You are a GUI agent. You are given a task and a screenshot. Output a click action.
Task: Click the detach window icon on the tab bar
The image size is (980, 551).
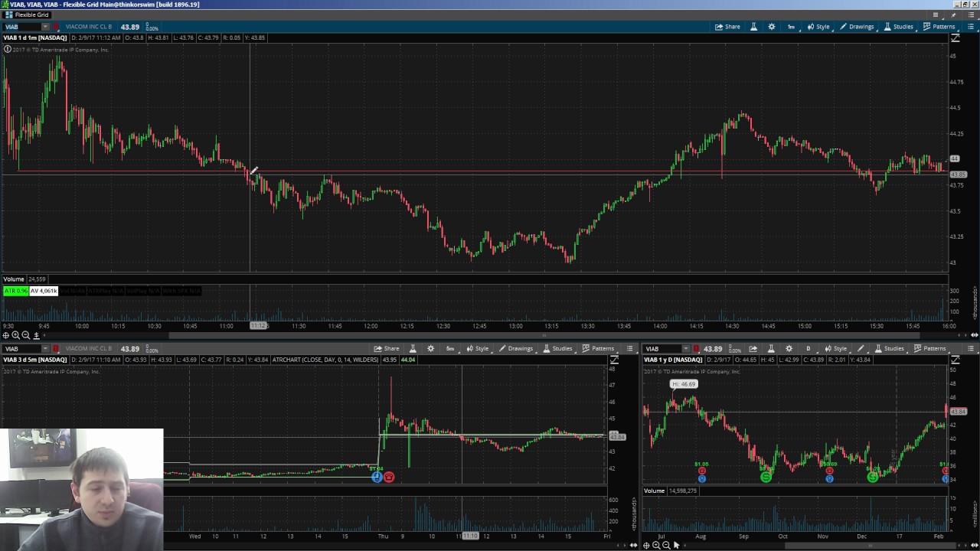(x=955, y=15)
